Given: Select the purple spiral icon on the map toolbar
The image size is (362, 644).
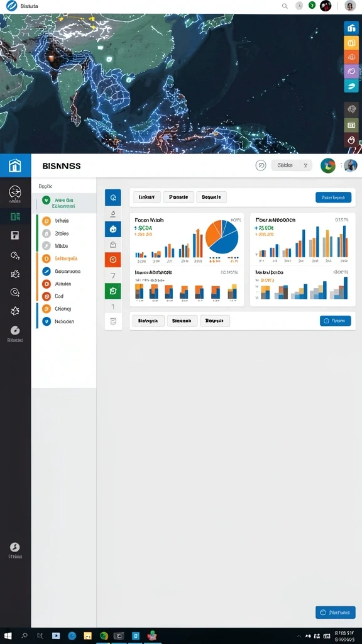Looking at the screenshot, I should click(351, 71).
